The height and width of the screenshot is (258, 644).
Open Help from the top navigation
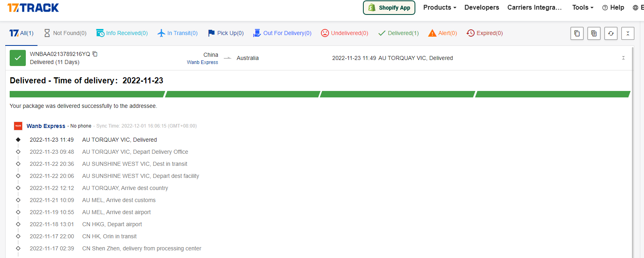[x=613, y=8]
